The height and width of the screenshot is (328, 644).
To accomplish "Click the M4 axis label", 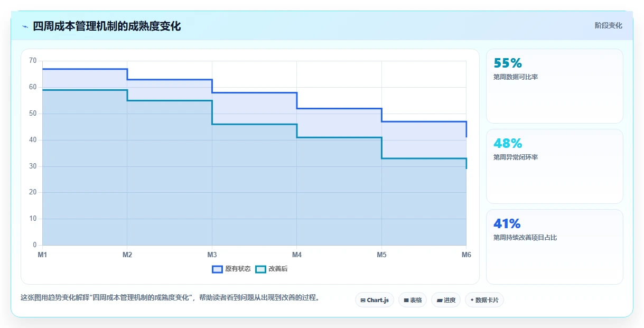I will [x=297, y=255].
